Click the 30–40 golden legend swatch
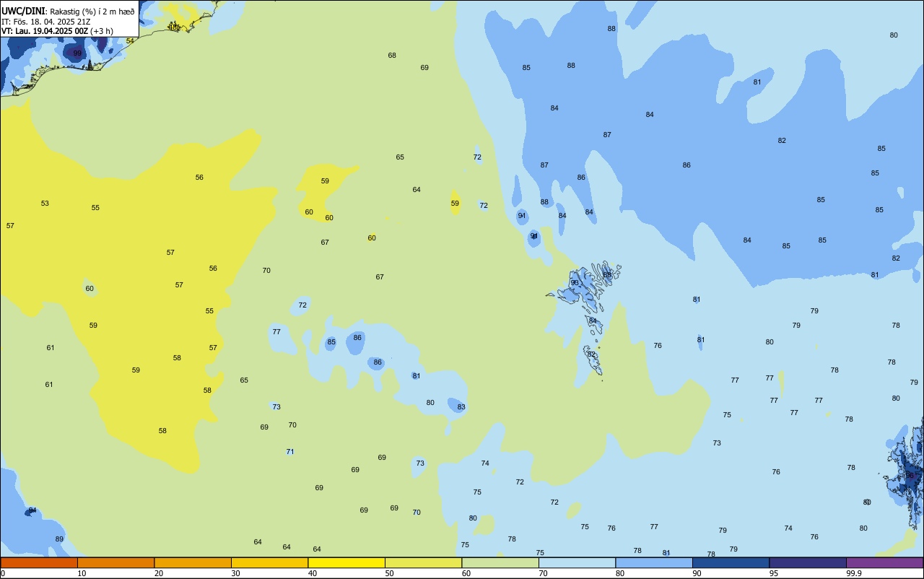 (x=269, y=562)
